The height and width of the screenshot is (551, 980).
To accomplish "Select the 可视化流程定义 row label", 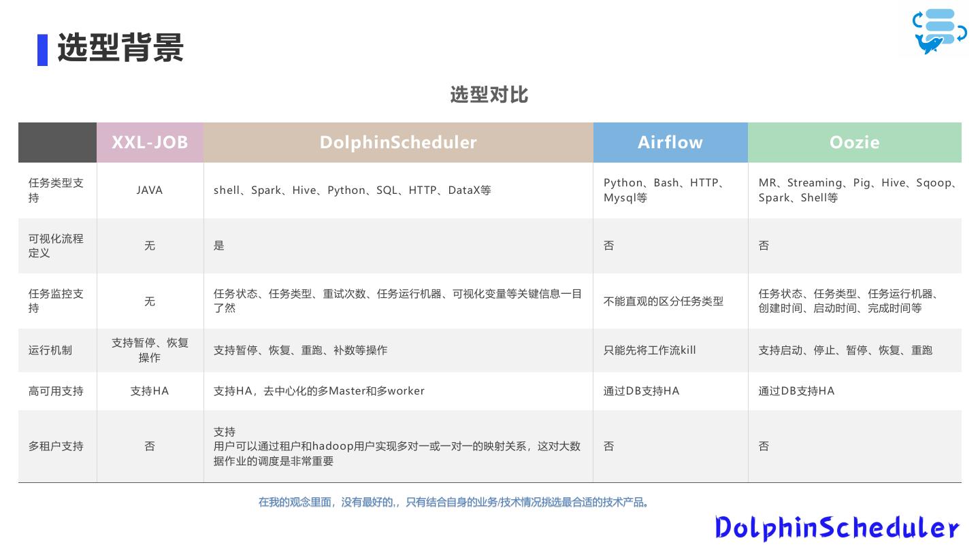I will (56, 246).
